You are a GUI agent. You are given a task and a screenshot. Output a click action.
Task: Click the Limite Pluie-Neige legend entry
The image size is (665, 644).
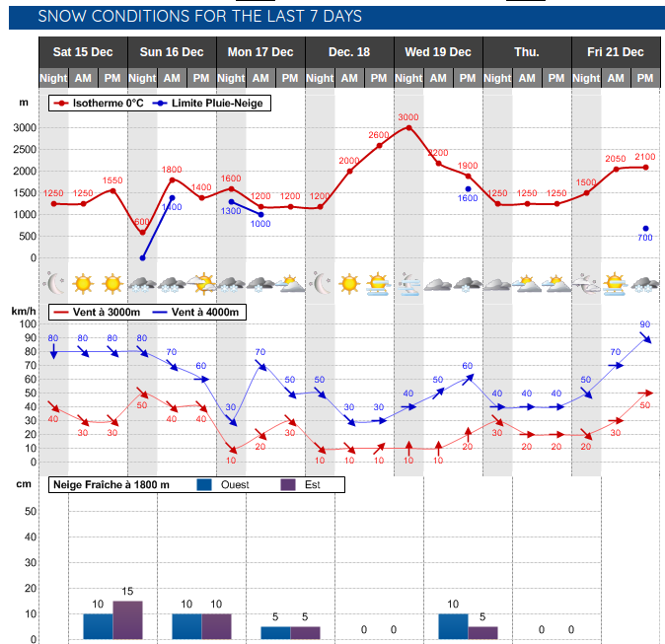(x=208, y=103)
